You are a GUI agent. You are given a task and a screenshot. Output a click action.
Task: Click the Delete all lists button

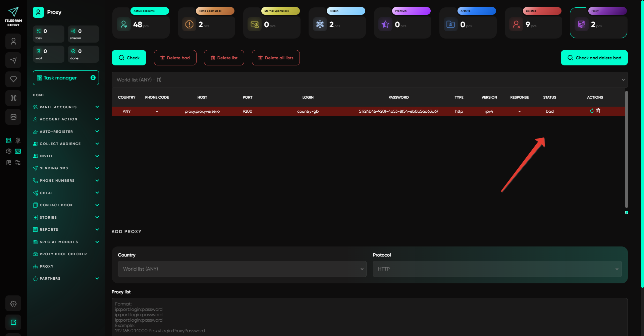pyautogui.click(x=276, y=58)
